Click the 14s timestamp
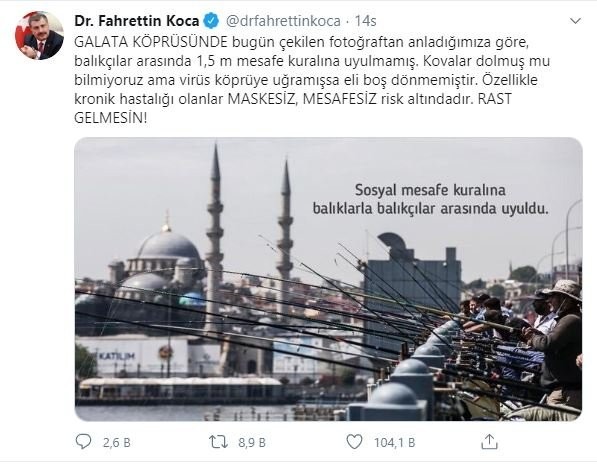This screenshot has height=469, width=597. point(366,21)
